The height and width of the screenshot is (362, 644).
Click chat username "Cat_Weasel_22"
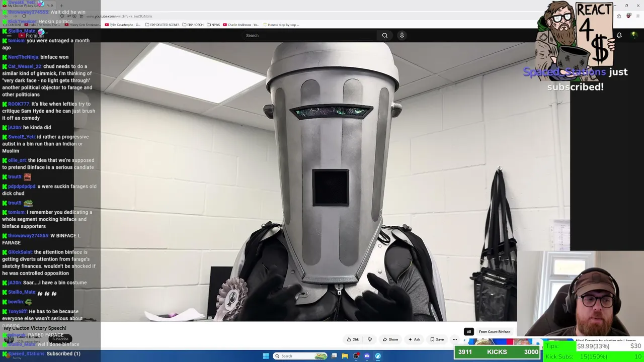(25, 66)
